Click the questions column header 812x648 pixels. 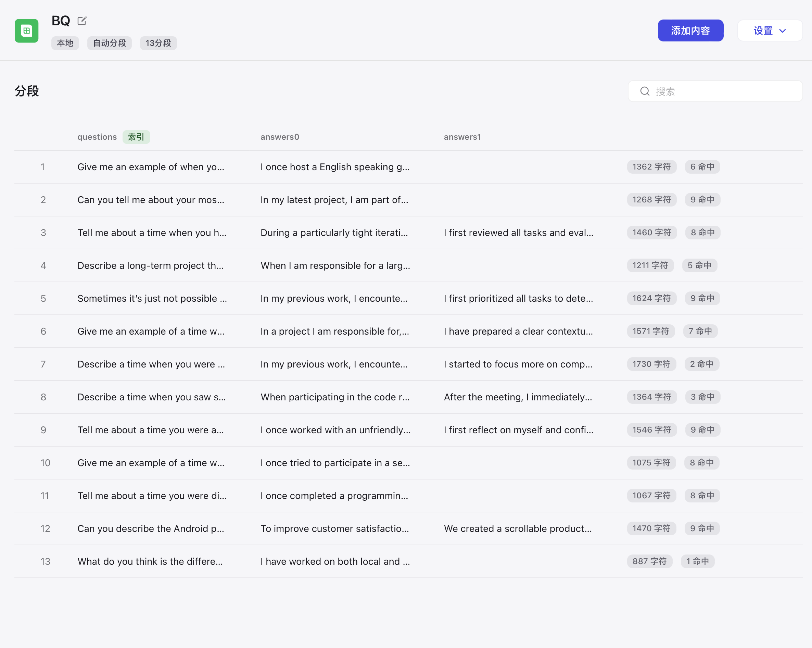pos(97,137)
